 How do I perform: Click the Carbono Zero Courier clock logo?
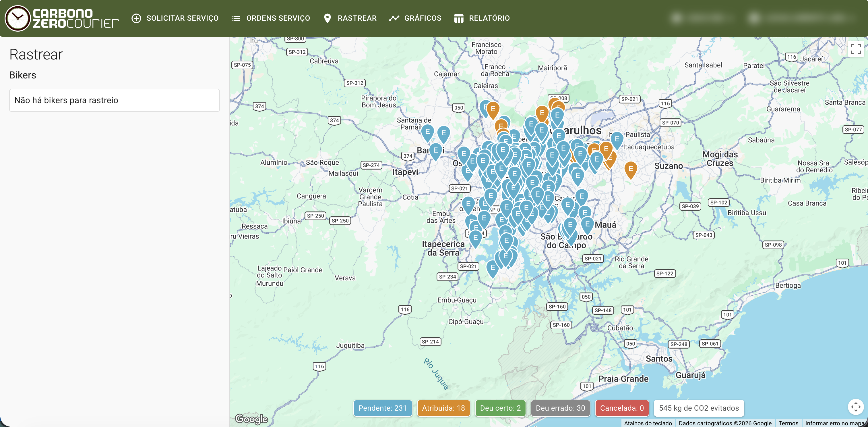click(18, 18)
